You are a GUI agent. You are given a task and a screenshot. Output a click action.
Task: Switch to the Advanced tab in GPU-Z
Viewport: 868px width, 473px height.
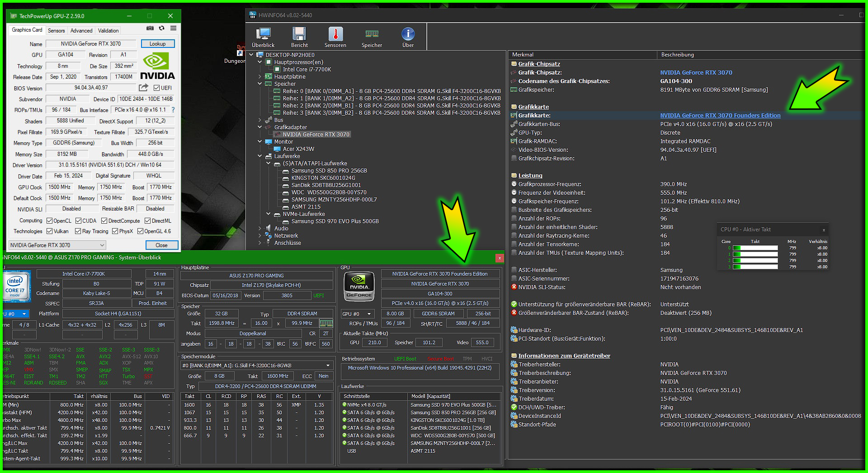[81, 31]
